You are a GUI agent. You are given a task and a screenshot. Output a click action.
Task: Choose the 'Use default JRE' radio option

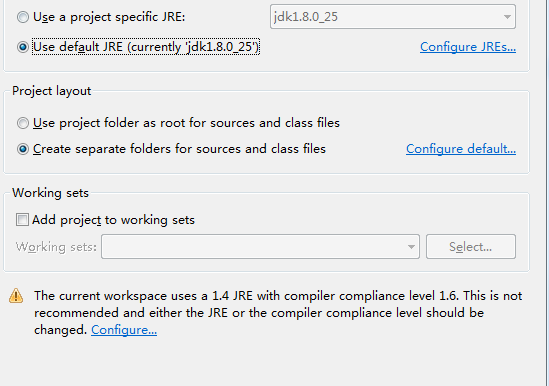[x=23, y=47]
